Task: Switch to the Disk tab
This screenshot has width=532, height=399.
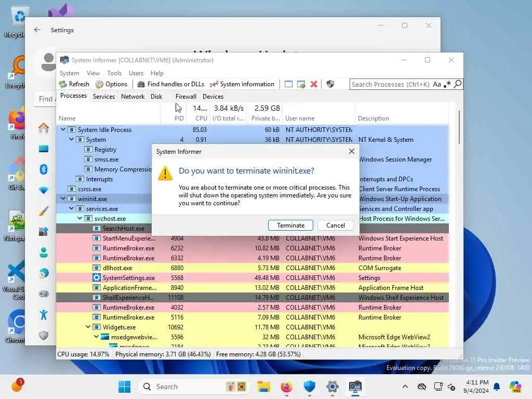Action: tap(156, 96)
